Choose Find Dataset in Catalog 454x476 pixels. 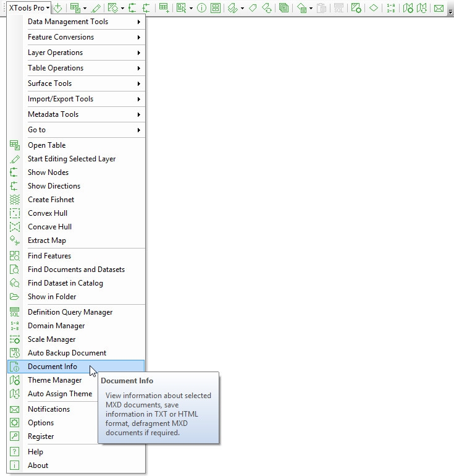[76, 284]
